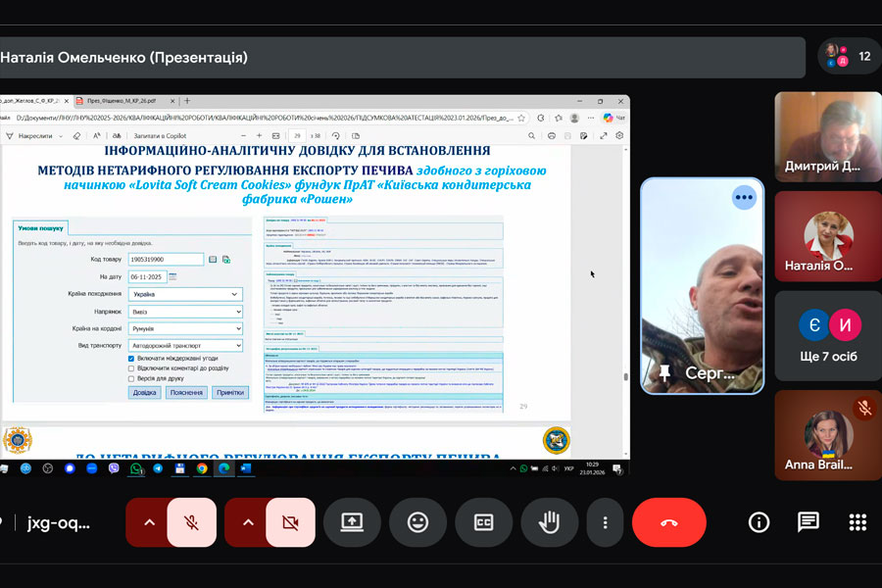The width and height of the screenshot is (882, 588).
Task: Zoom out the PDF with minus
Action: [x=244, y=136]
